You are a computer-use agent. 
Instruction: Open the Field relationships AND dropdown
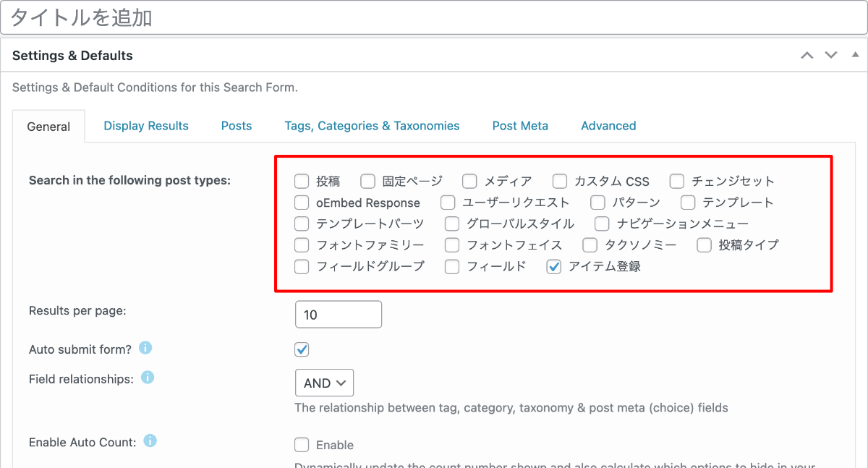click(324, 383)
